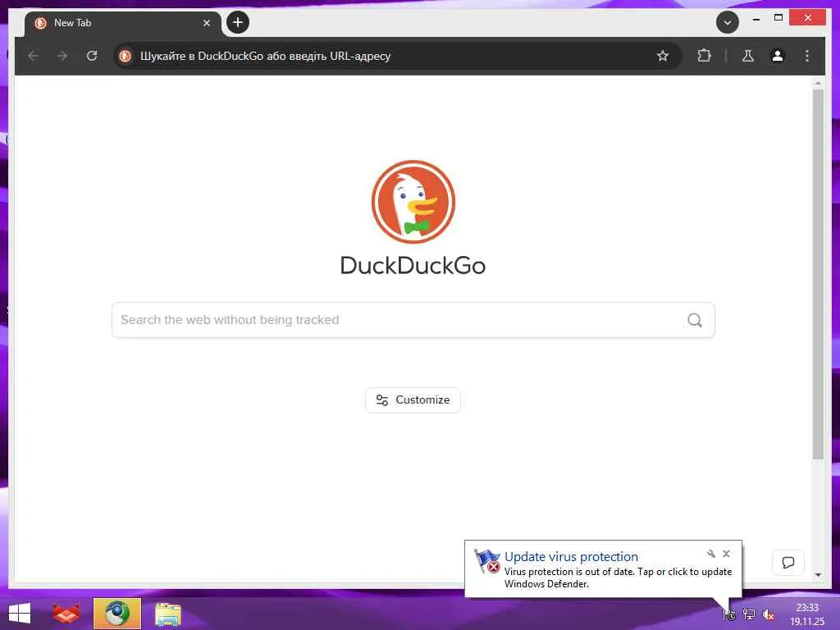Screen dimensions: 840x630
Task: Go back to the previous page
Action: pyautogui.click(x=33, y=56)
